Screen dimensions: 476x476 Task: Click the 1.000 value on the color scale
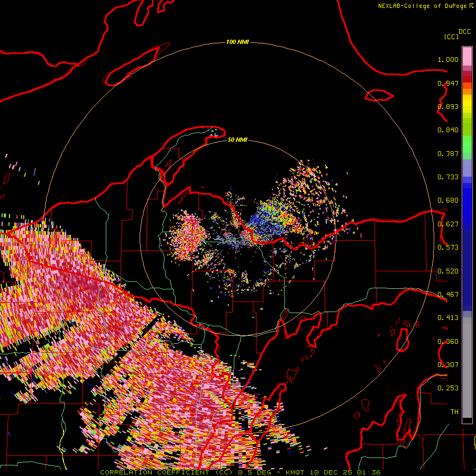click(x=448, y=59)
